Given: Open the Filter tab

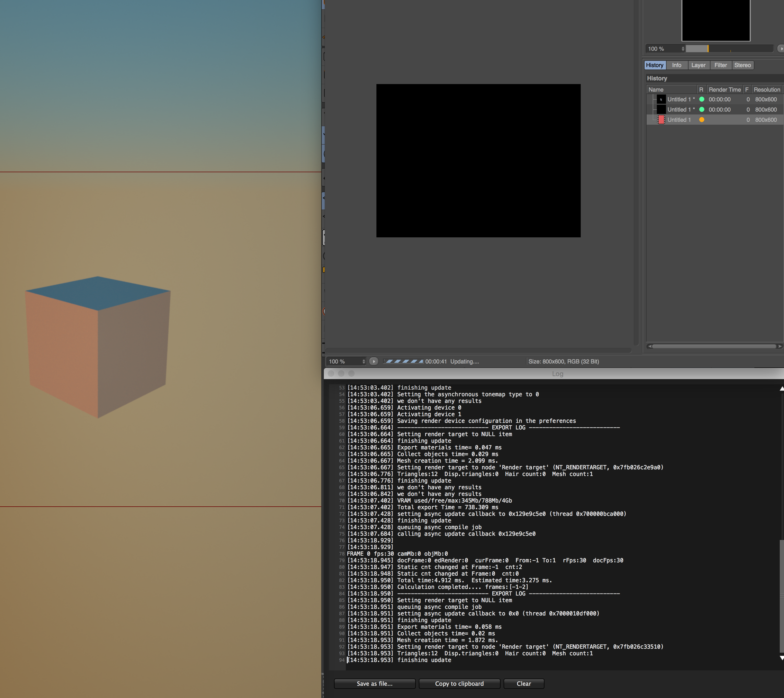Looking at the screenshot, I should point(720,65).
